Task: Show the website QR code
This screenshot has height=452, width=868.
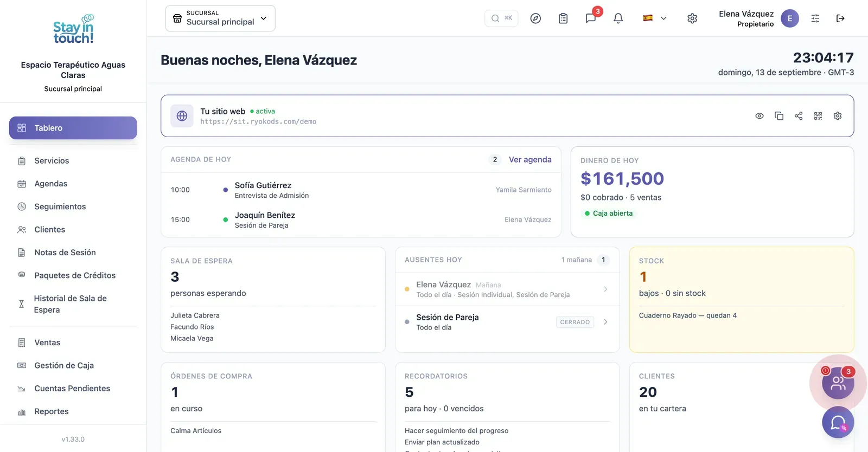Action: click(x=818, y=116)
